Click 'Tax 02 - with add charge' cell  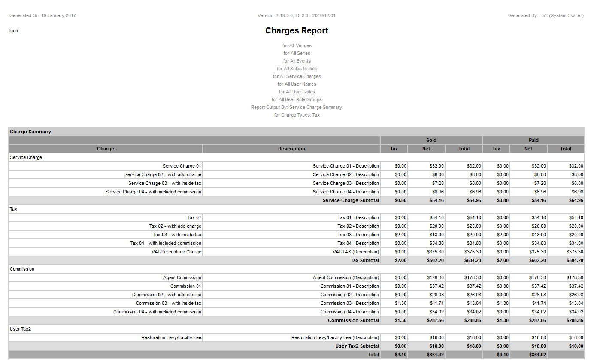[106, 226]
